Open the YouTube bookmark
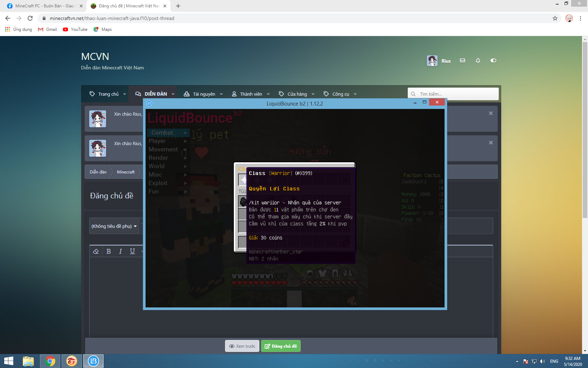588x368 pixels. point(75,29)
